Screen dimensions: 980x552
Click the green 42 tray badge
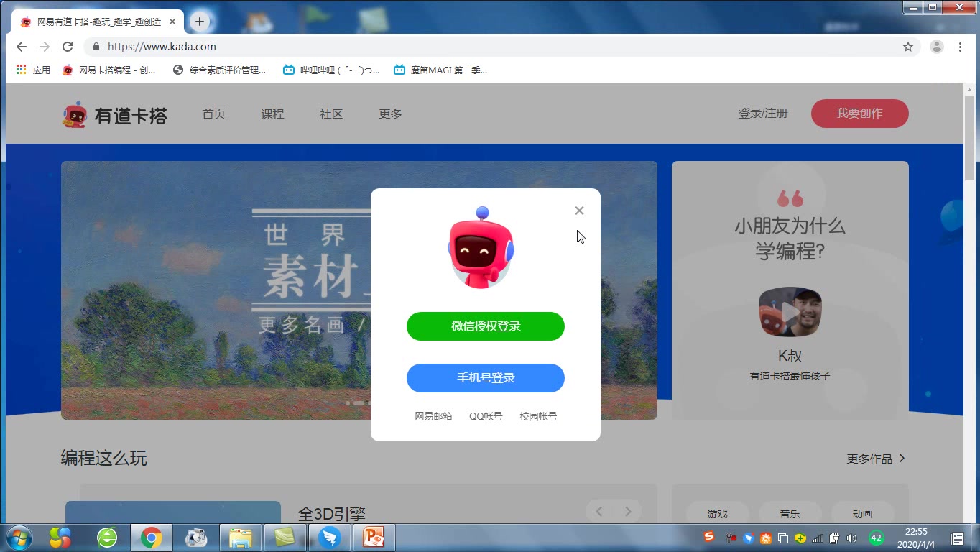(876, 538)
